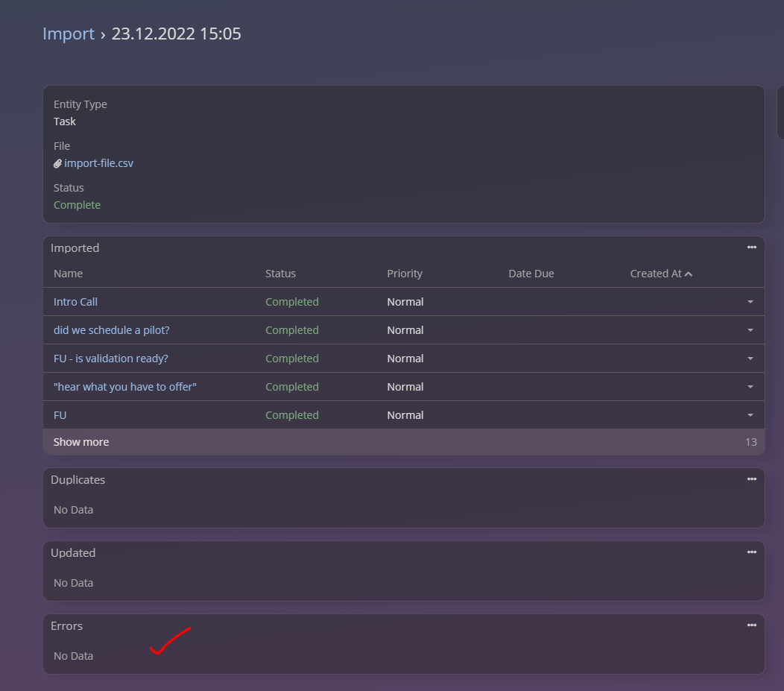Screen dimensions: 784x691
Task: Click No Data text in Updated panel
Action: [x=74, y=583]
